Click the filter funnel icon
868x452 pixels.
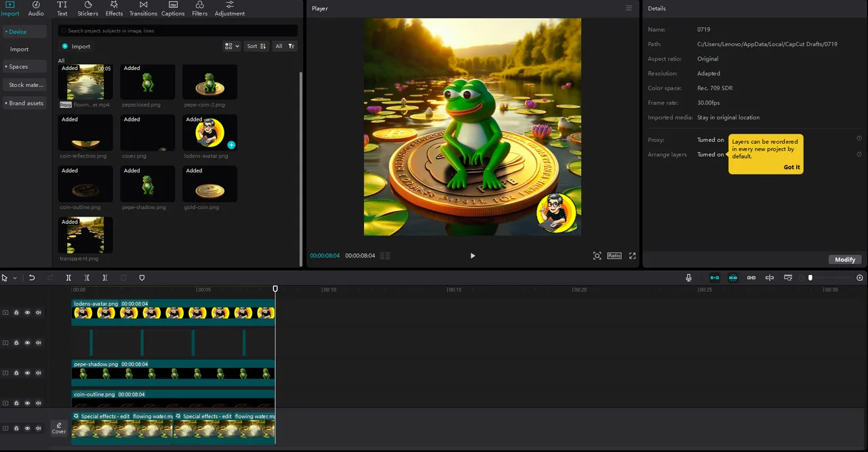coord(291,46)
